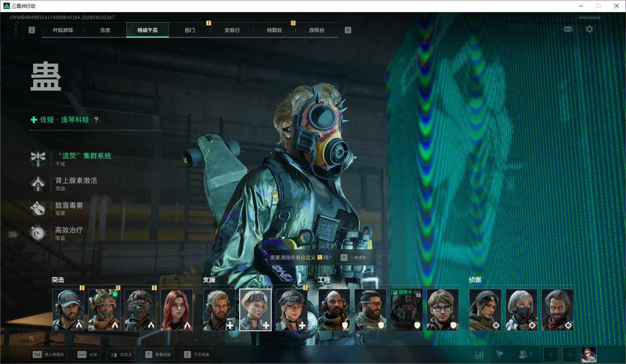Click the 支援 class label
Image resolution: width=626 pixels, height=364 pixels.
coord(209,280)
